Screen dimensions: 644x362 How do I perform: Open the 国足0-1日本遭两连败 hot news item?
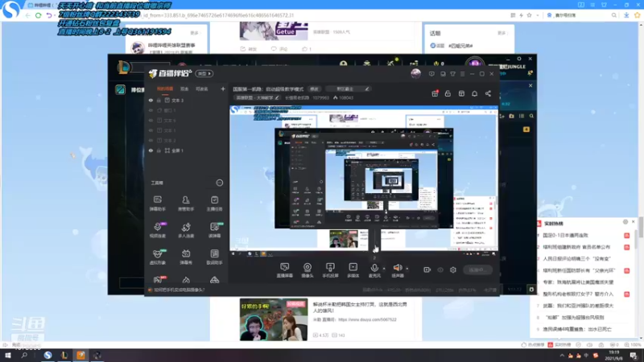(566, 235)
